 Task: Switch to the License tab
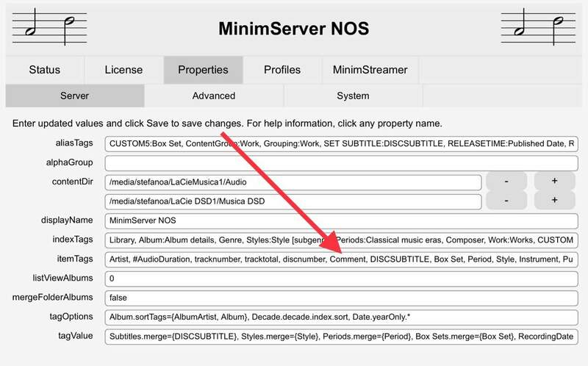point(123,70)
